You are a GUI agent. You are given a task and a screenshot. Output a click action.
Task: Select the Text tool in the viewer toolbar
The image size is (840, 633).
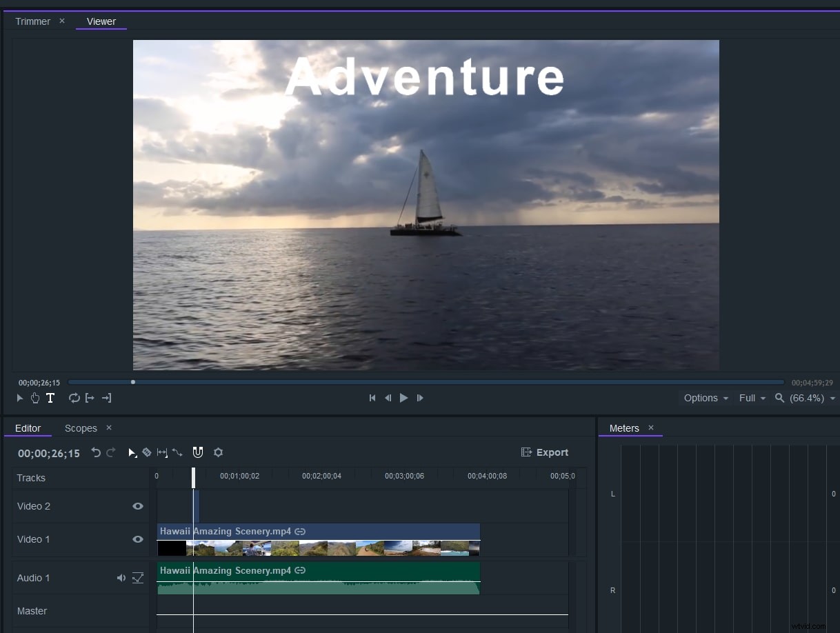(50, 398)
